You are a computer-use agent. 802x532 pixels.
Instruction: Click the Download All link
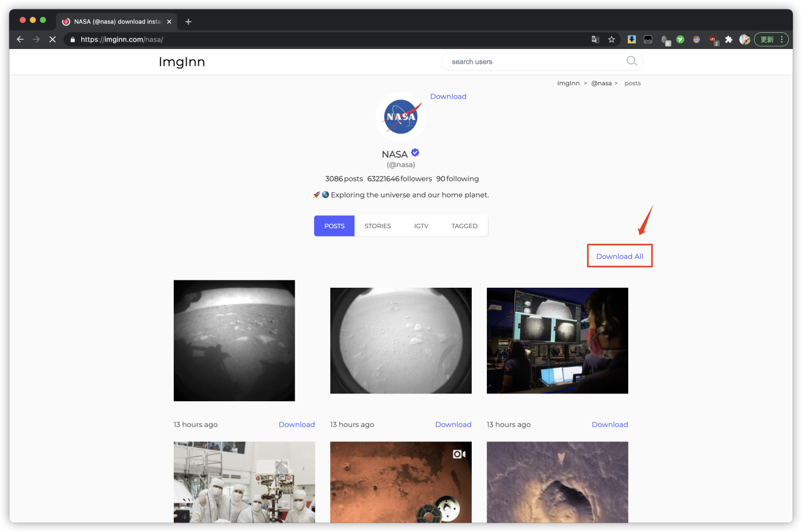click(x=620, y=256)
